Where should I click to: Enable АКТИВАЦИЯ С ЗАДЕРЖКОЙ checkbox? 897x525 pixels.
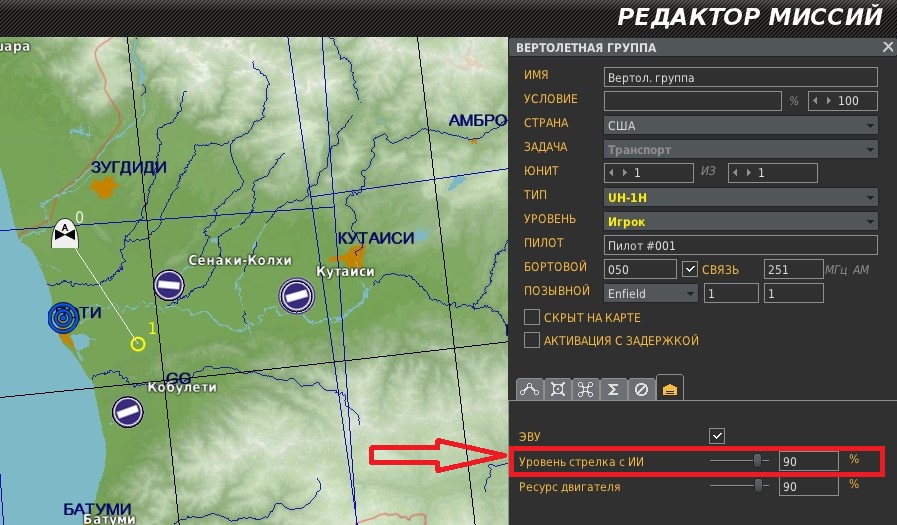click(532, 340)
